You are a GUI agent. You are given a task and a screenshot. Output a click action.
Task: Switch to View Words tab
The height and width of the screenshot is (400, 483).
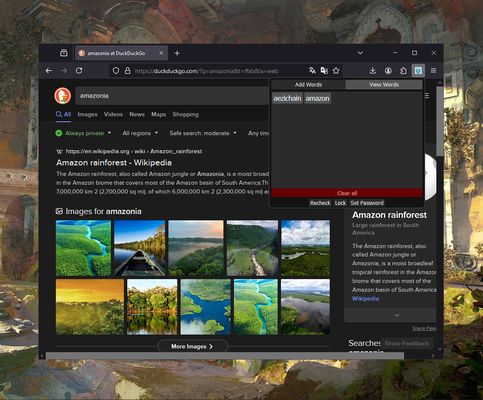tap(384, 85)
